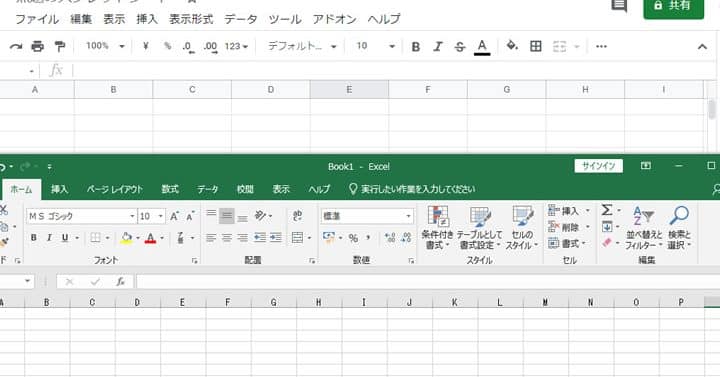The image size is (720, 377).
Task: Toggle strikethrough S in Sheets toolbar
Action: [460, 46]
